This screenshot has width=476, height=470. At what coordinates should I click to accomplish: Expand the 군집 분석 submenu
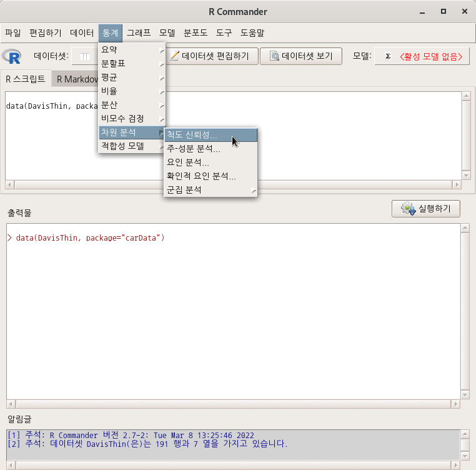[x=211, y=190]
